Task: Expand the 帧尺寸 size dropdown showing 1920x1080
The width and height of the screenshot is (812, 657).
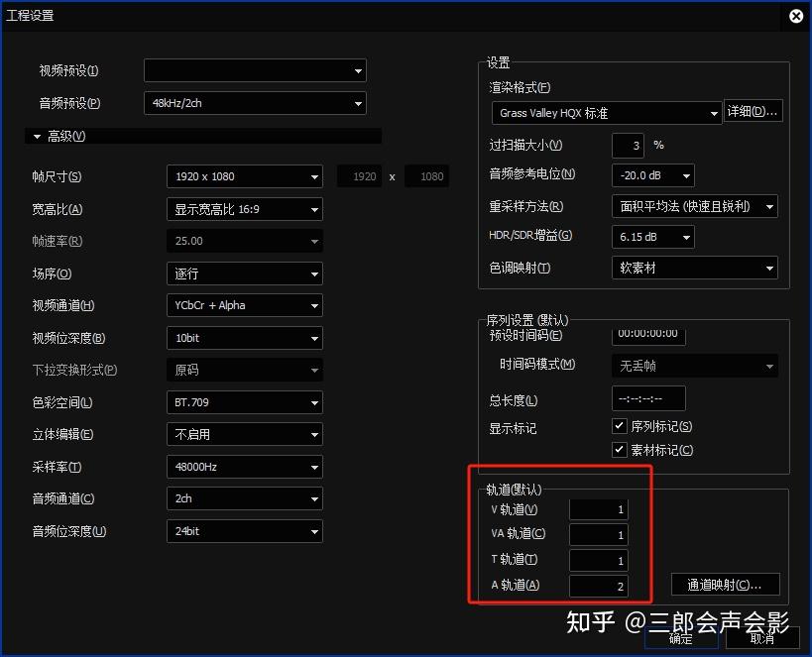Action: click(244, 176)
